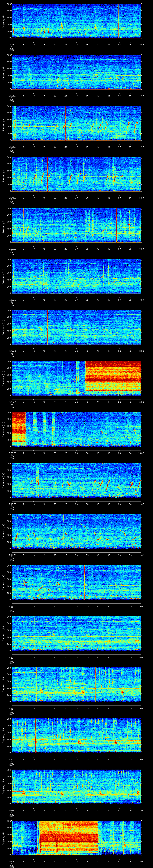The height and width of the screenshot is (868, 153).
Task: Click the 12:13:00 start time label
Action: [12, 657]
